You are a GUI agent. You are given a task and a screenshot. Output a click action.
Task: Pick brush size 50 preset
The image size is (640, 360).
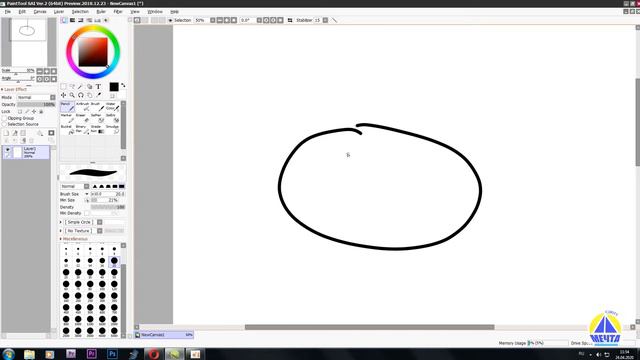click(x=114, y=273)
